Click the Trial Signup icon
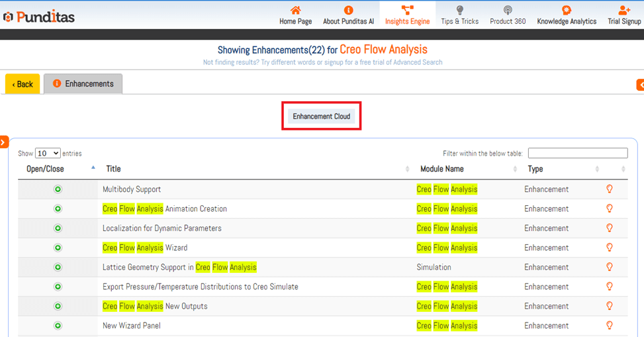This screenshot has height=337, width=644. click(623, 11)
